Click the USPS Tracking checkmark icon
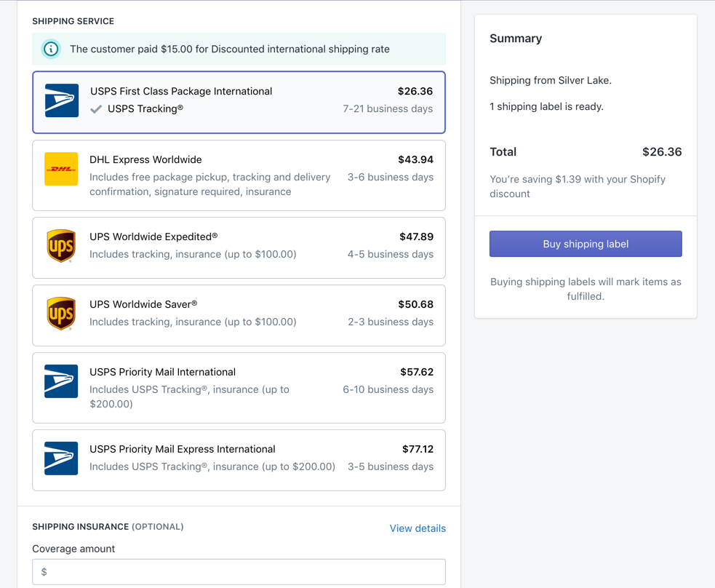 pos(96,109)
